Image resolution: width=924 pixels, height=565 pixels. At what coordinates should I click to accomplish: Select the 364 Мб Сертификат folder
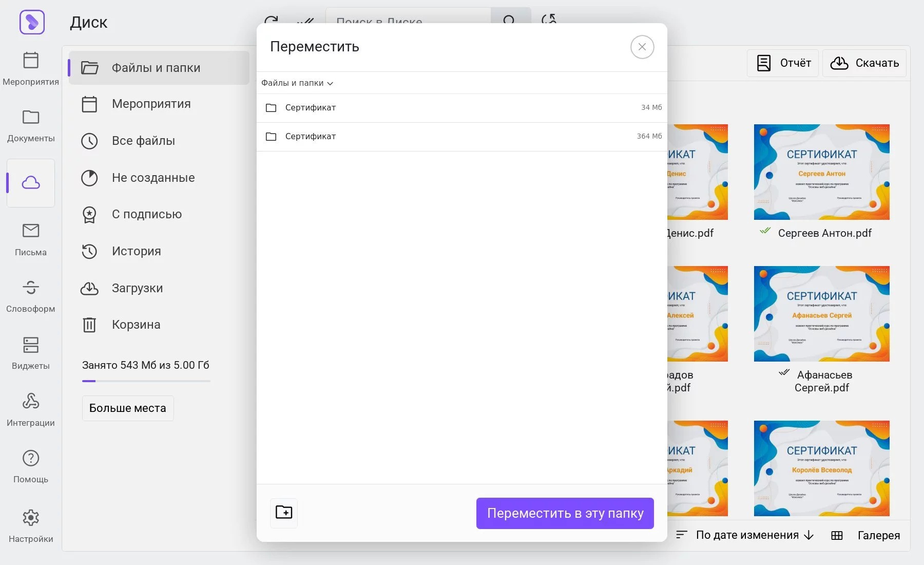462,137
